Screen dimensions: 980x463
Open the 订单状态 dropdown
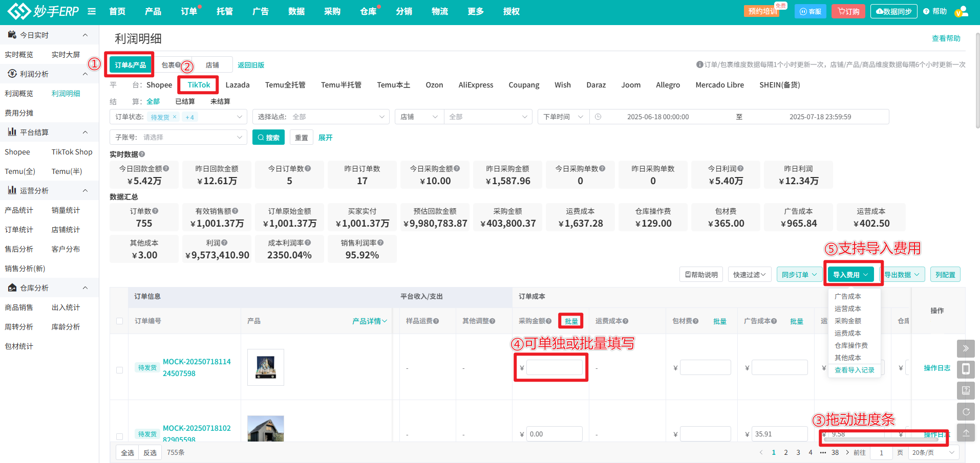tap(178, 117)
